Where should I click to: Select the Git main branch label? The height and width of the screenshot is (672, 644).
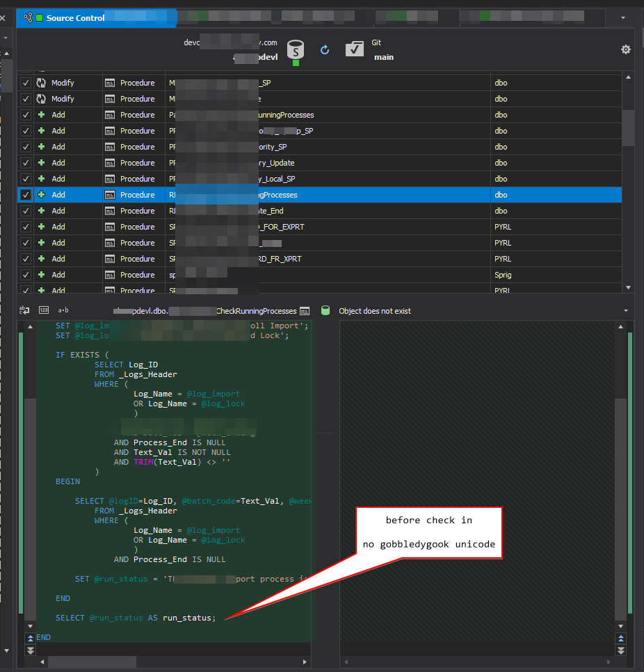(x=383, y=57)
